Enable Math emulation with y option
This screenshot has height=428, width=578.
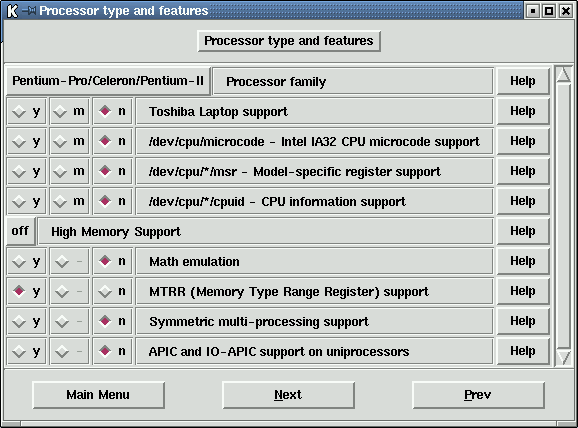coord(27,261)
